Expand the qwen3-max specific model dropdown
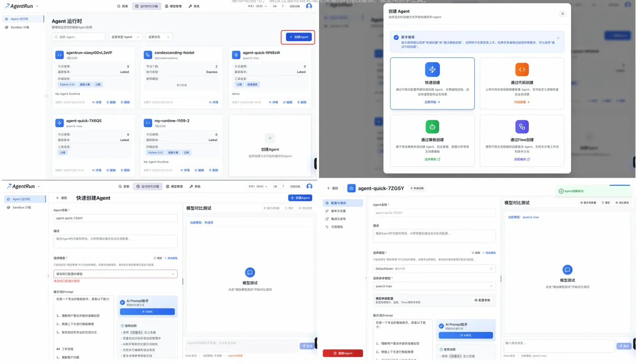637x364 pixels. [x=434, y=286]
